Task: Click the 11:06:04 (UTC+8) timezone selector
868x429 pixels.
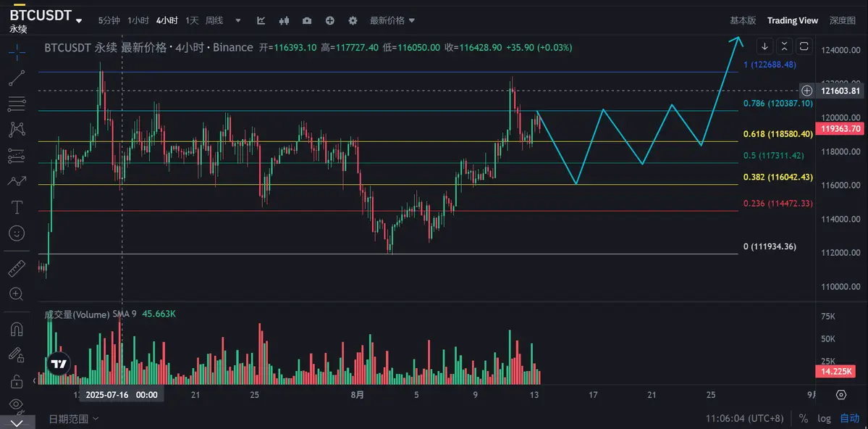Action: pyautogui.click(x=745, y=418)
